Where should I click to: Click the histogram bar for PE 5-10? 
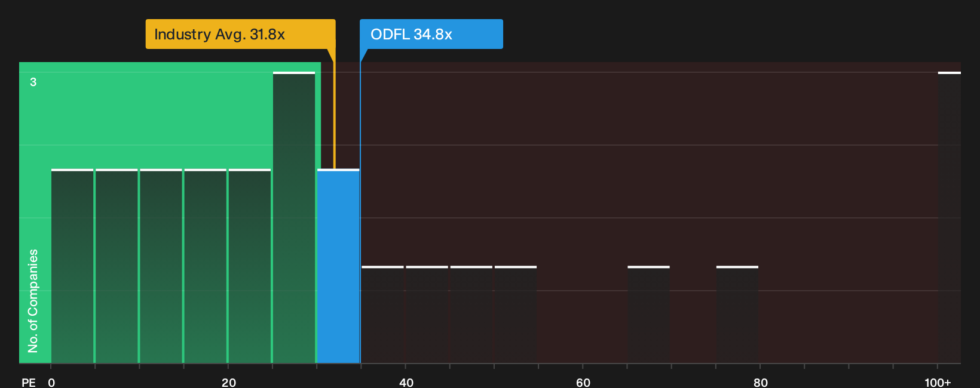pos(117,266)
